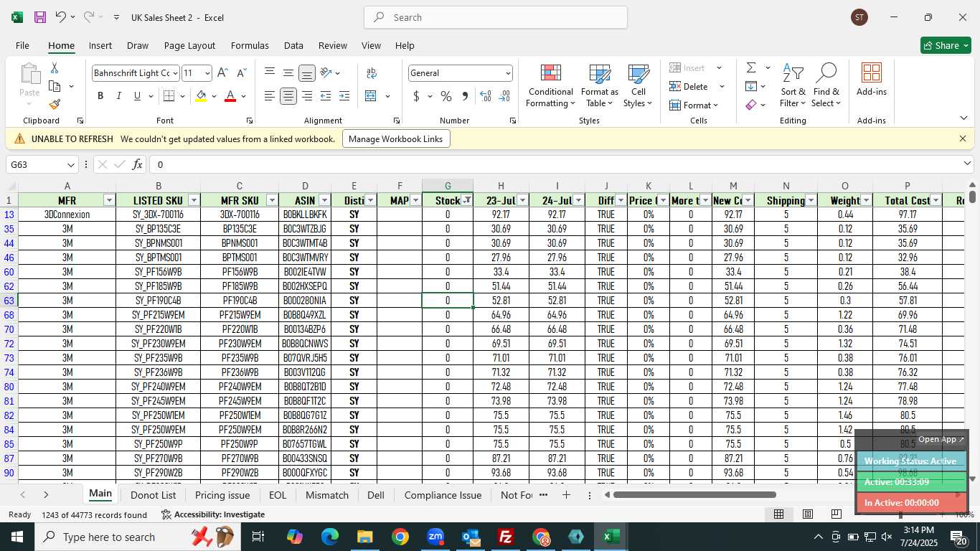Increase decimal places
980x551 pixels.
tap(486, 96)
